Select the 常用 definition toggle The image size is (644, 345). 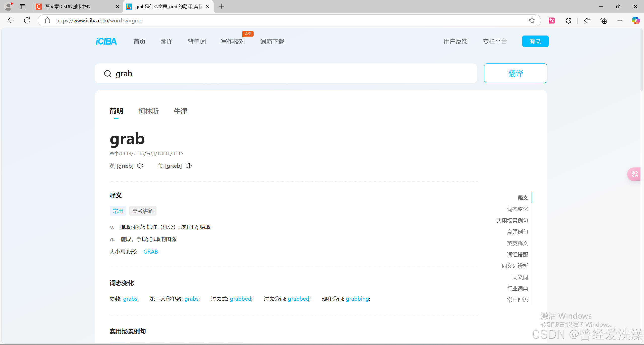[x=118, y=211]
